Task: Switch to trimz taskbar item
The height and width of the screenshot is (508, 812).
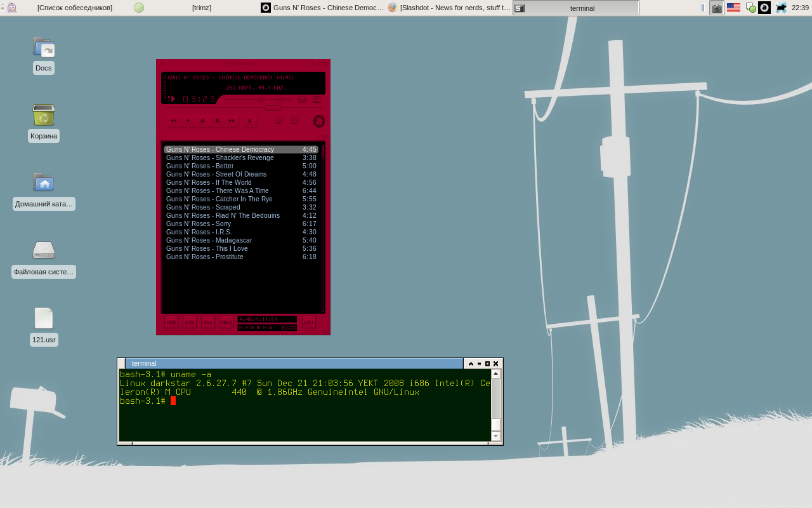Action: tap(195, 8)
